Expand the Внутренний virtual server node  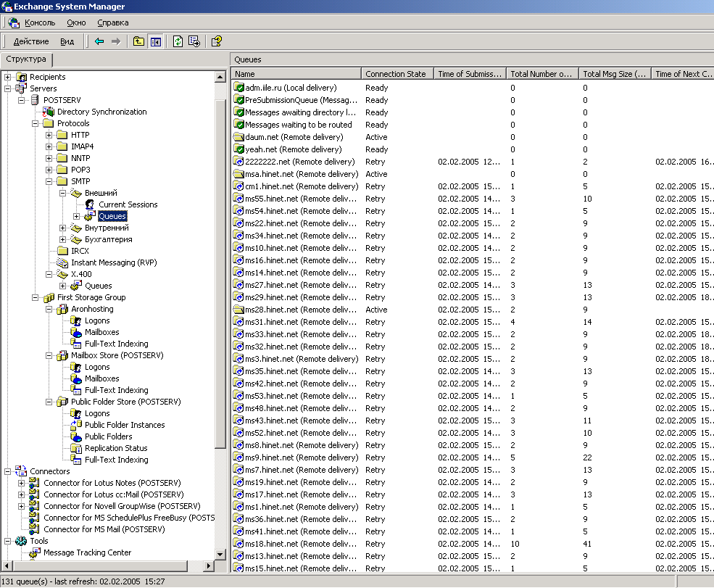point(63,228)
